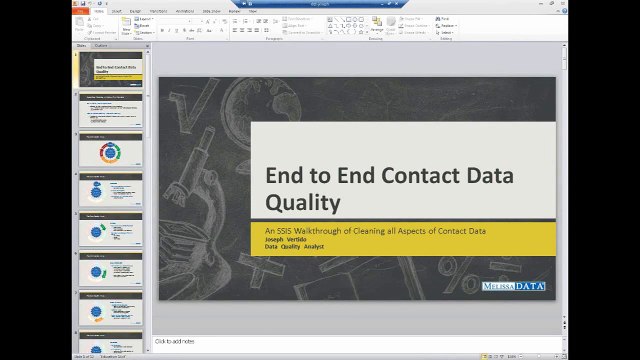The height and width of the screenshot is (360, 640).
Task: Click the Undo icon in quick access toolbar
Action: coord(90,3)
